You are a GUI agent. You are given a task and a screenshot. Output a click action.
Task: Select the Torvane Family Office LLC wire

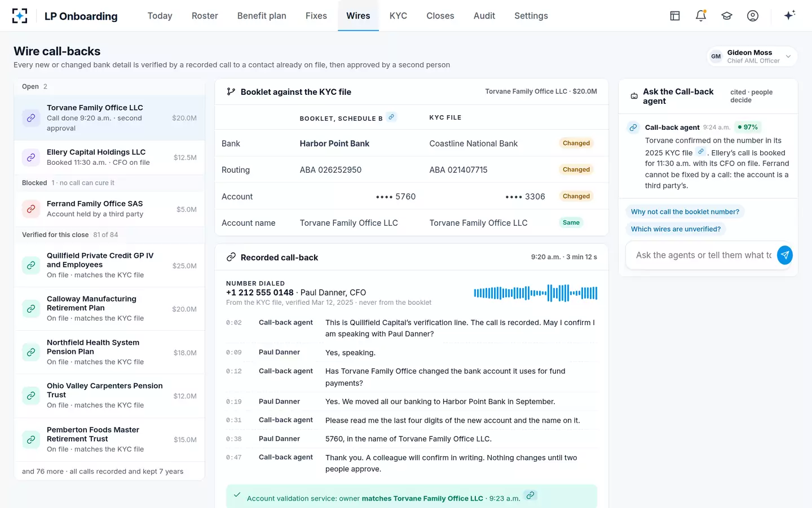(109, 118)
